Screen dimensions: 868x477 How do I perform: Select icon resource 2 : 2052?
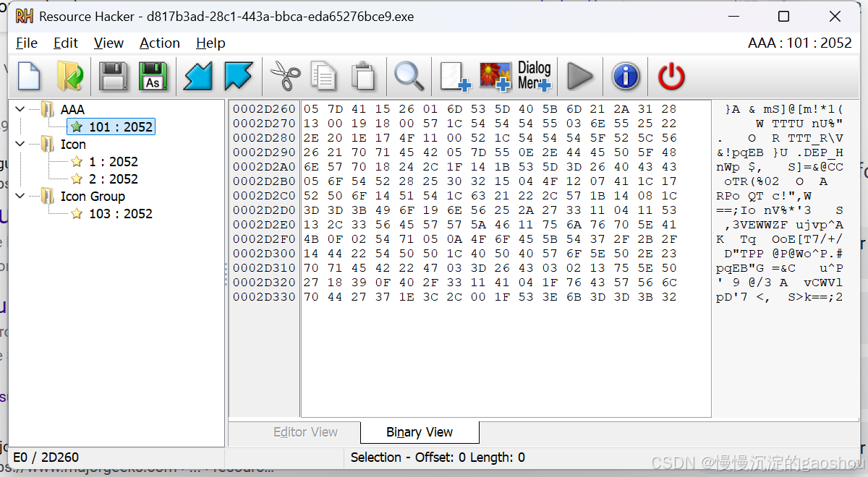tap(113, 179)
